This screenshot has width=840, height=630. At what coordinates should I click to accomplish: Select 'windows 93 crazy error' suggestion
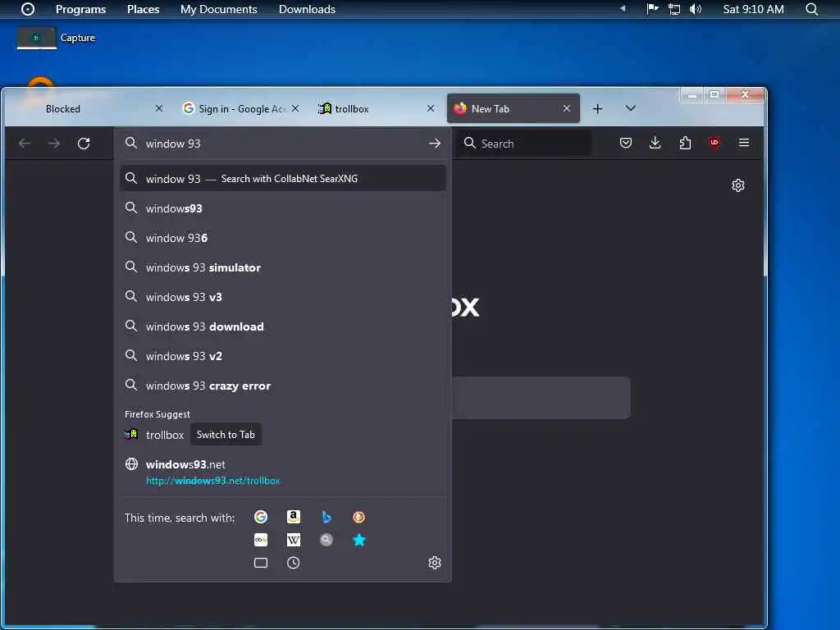(283, 386)
